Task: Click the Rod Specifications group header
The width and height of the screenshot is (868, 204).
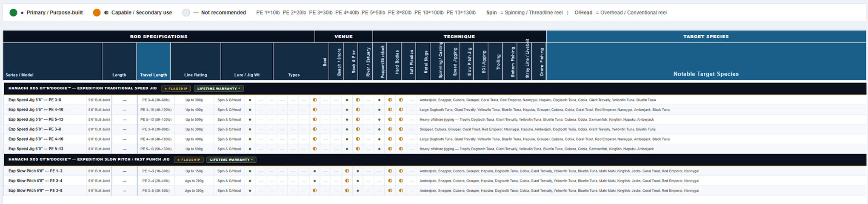Action: [x=159, y=37]
